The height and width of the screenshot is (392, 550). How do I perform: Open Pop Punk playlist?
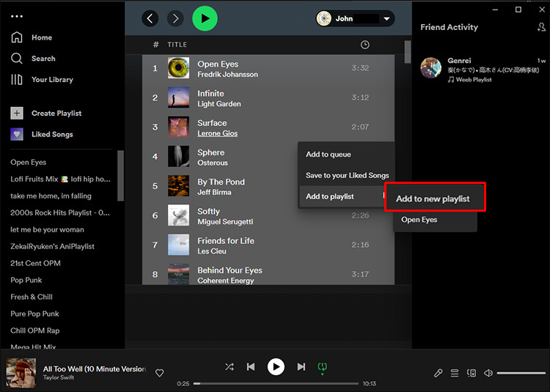click(x=26, y=280)
